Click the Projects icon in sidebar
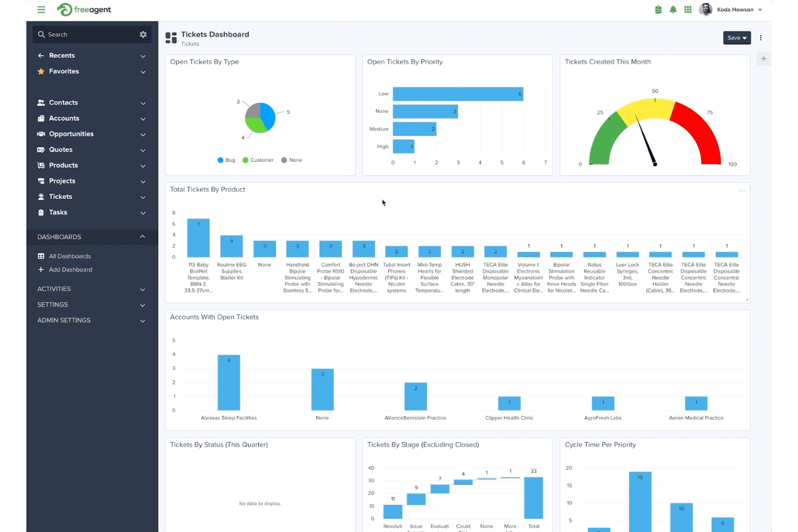798x532 pixels. (41, 181)
